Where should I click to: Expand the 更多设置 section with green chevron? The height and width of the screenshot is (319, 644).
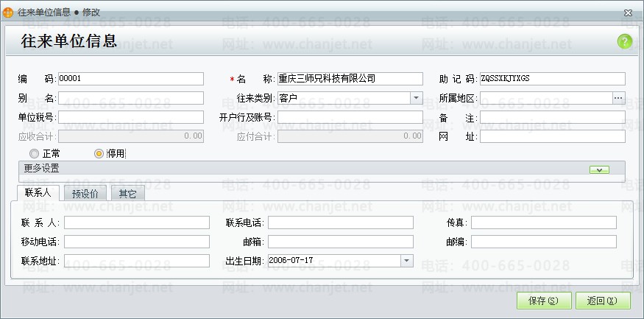(x=599, y=169)
